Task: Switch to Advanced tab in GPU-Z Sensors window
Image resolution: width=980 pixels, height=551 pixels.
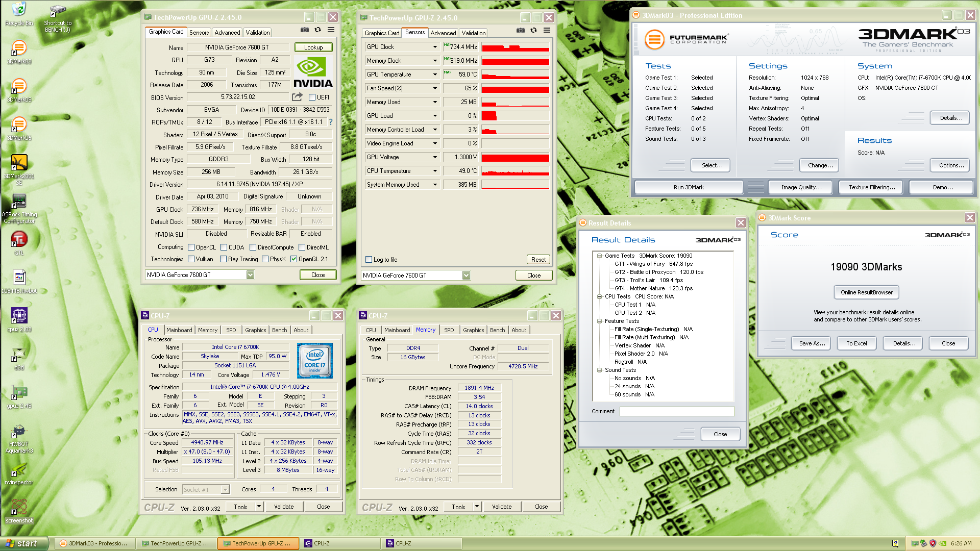Action: tap(443, 33)
